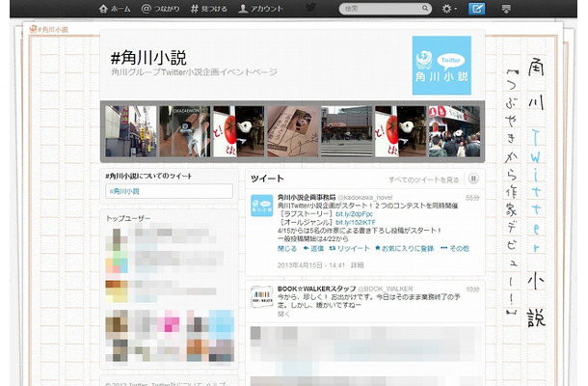Open 見つける (Discover) tab

[209, 9]
